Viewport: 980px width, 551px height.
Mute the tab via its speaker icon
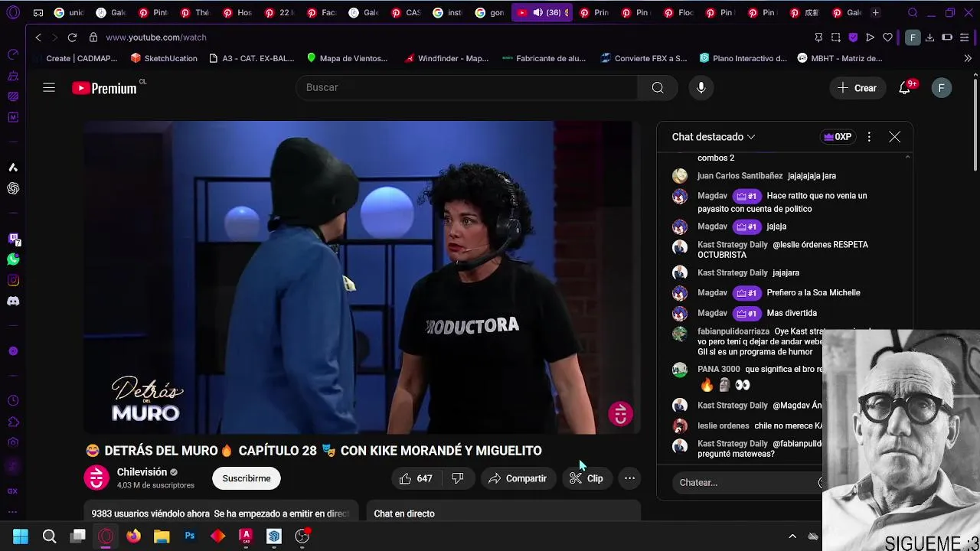pyautogui.click(x=537, y=12)
